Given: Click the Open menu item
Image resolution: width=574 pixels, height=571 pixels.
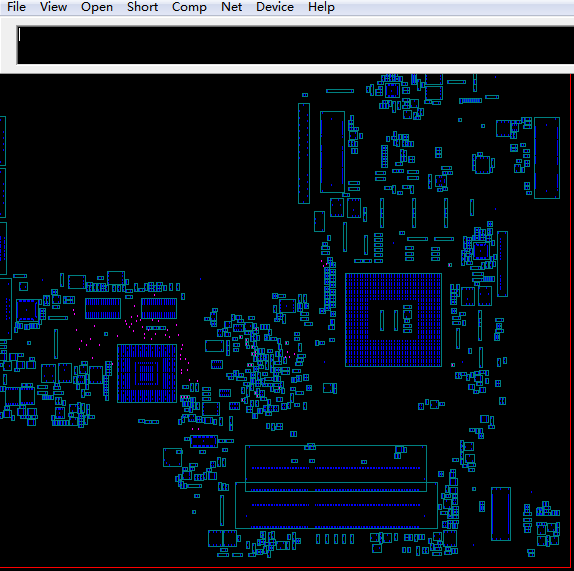Looking at the screenshot, I should click(x=97, y=7).
